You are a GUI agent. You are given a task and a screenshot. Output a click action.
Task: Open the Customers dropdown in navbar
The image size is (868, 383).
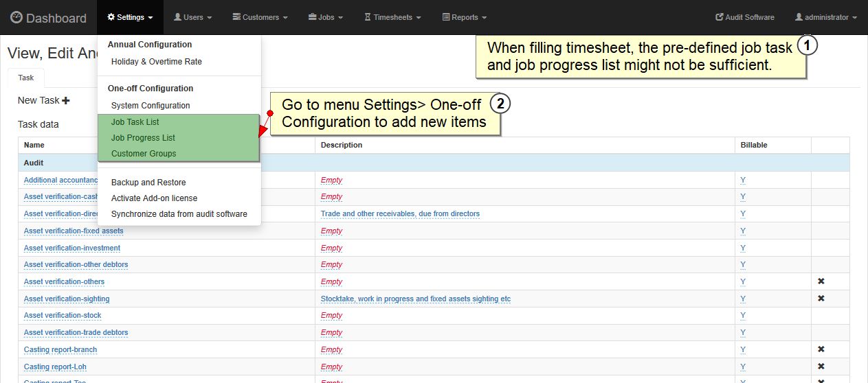[x=260, y=17]
